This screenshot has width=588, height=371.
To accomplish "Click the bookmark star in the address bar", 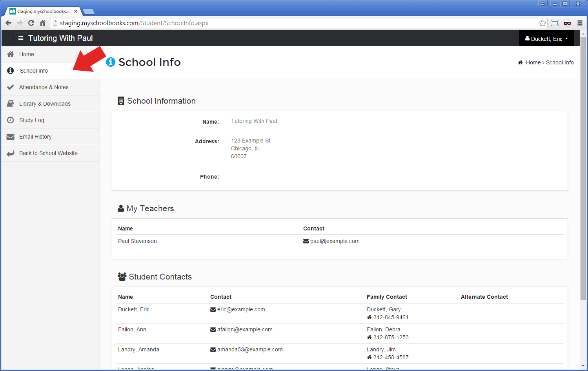I will tap(542, 23).
